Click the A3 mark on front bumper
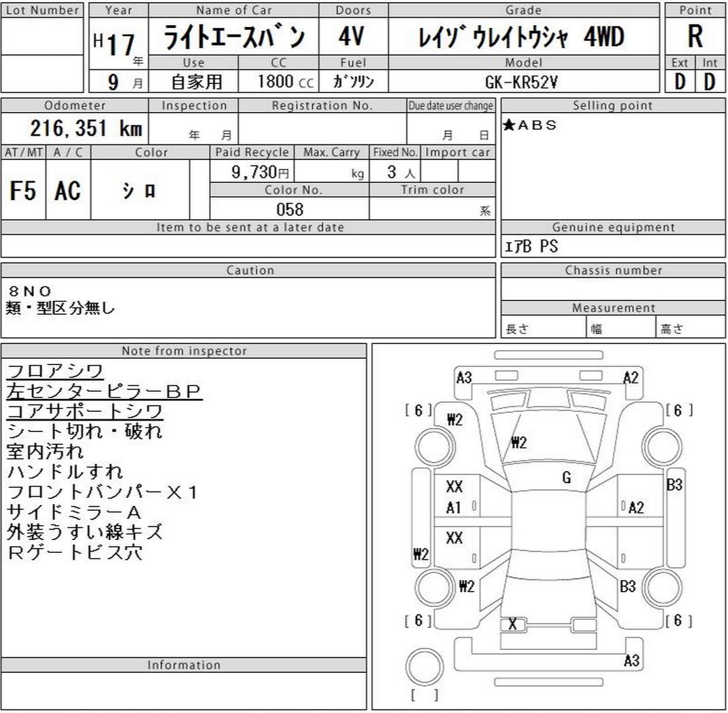 [x=464, y=377]
